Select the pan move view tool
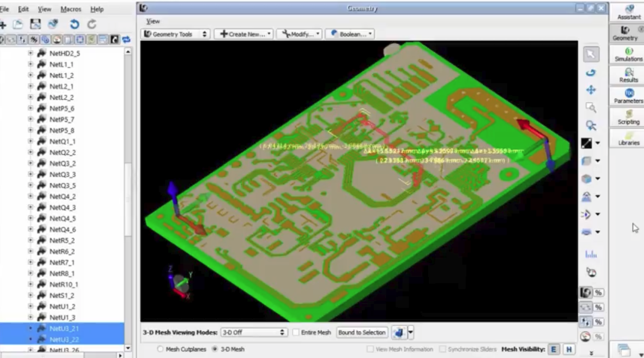The image size is (644, 358). 591,90
